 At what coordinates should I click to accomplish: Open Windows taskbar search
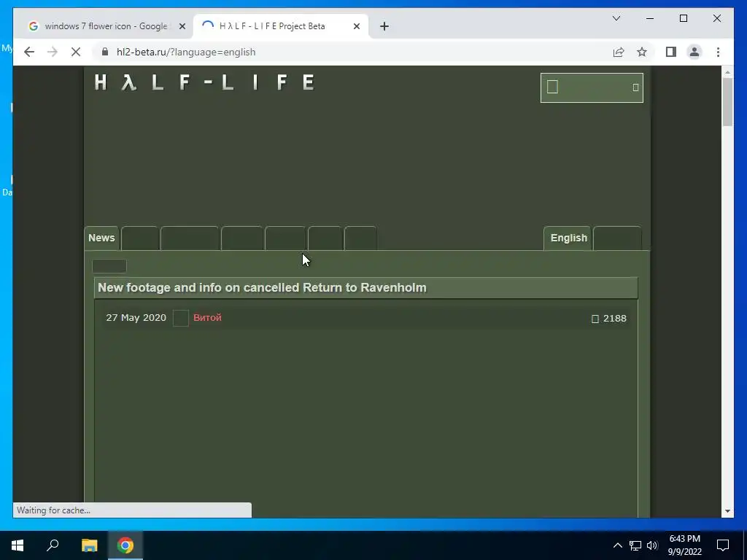tap(53, 545)
